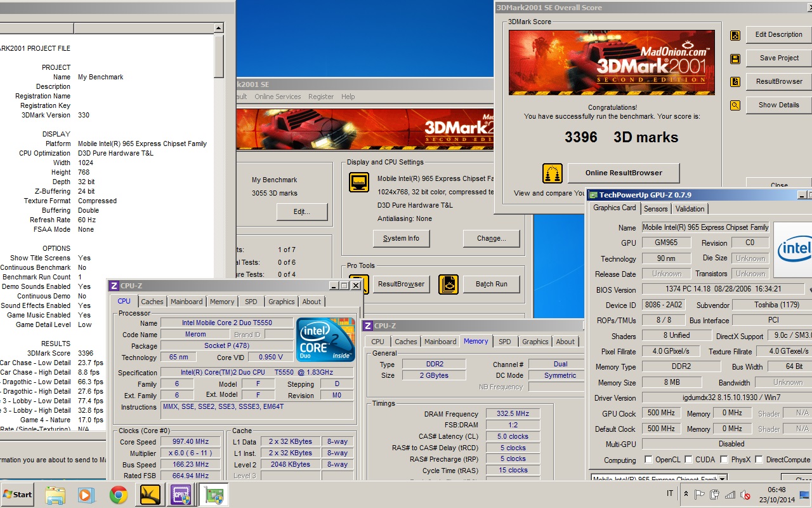Open the GPU selection dropdown in GPU-Z

tap(722, 479)
